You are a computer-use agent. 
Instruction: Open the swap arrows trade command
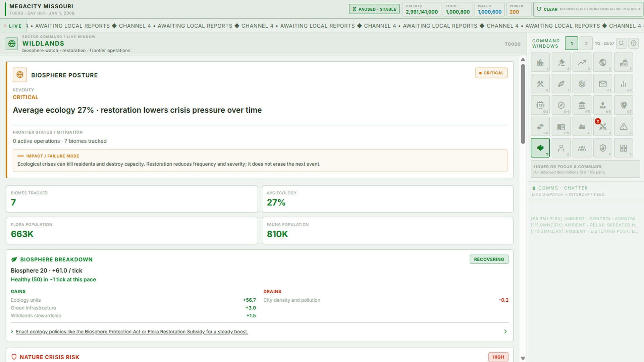(x=540, y=127)
